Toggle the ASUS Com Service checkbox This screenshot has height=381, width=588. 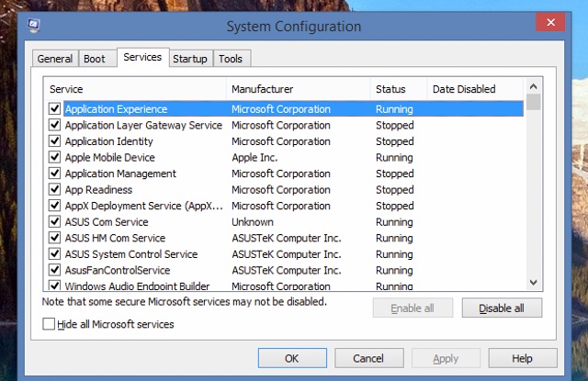point(54,222)
